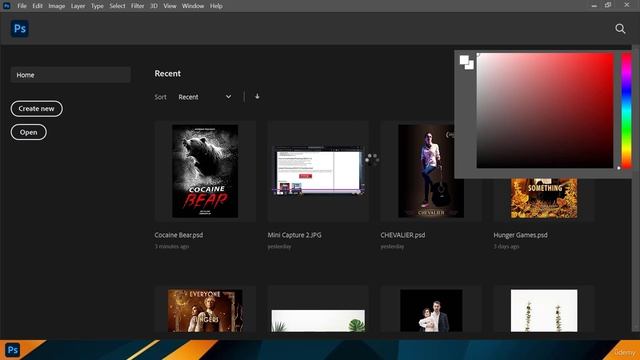Open the 3D menu
Screen dimensions: 640x360
[154, 6]
